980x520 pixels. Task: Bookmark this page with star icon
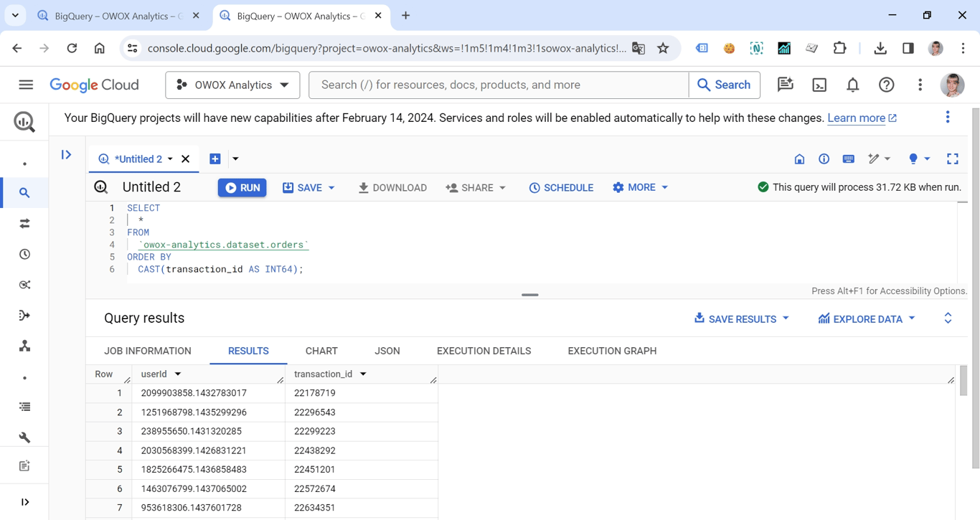663,48
